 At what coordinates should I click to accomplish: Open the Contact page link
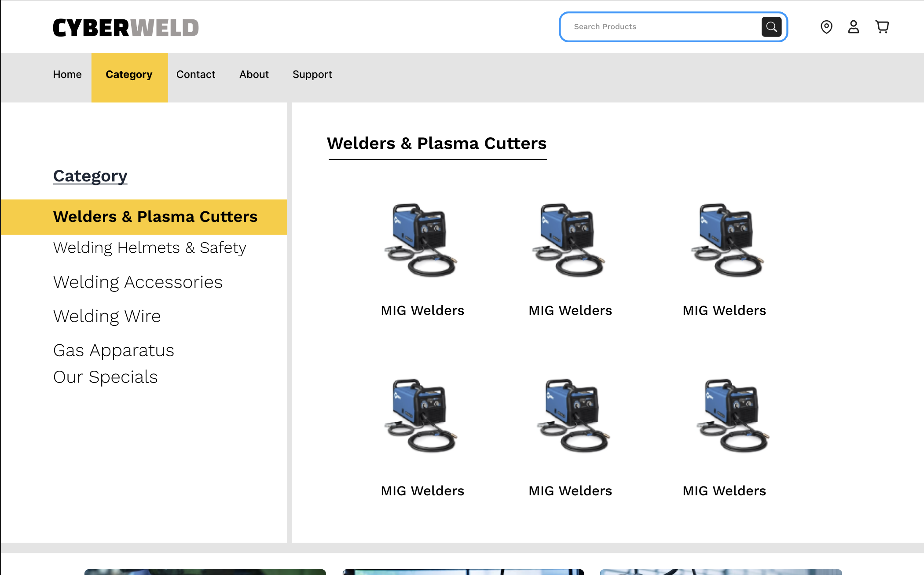196,74
